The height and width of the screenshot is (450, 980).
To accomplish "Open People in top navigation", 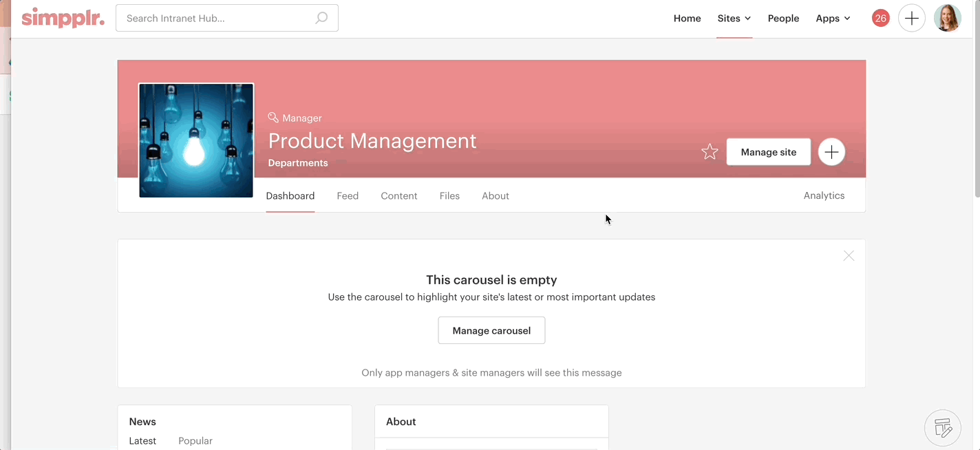I will click(783, 19).
